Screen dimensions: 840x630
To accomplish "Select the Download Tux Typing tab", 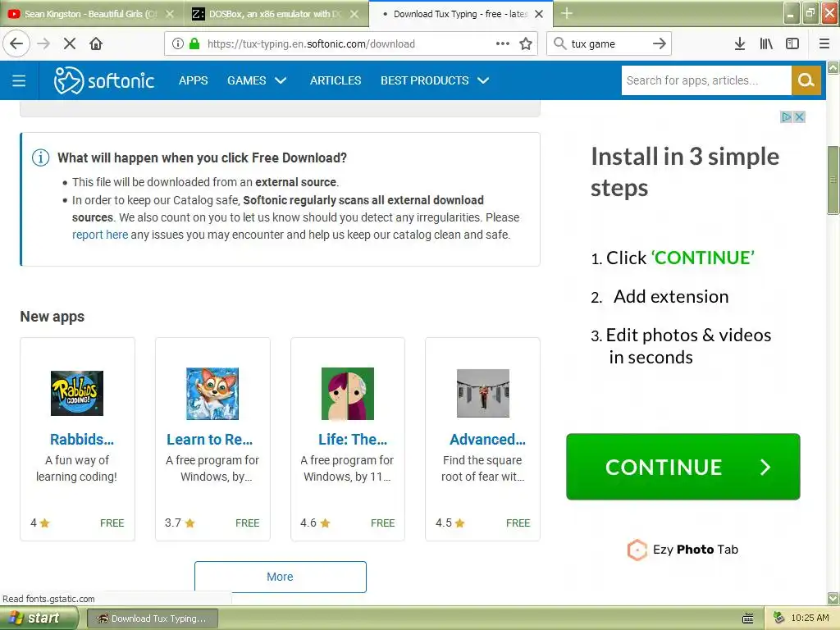I will click(460, 14).
